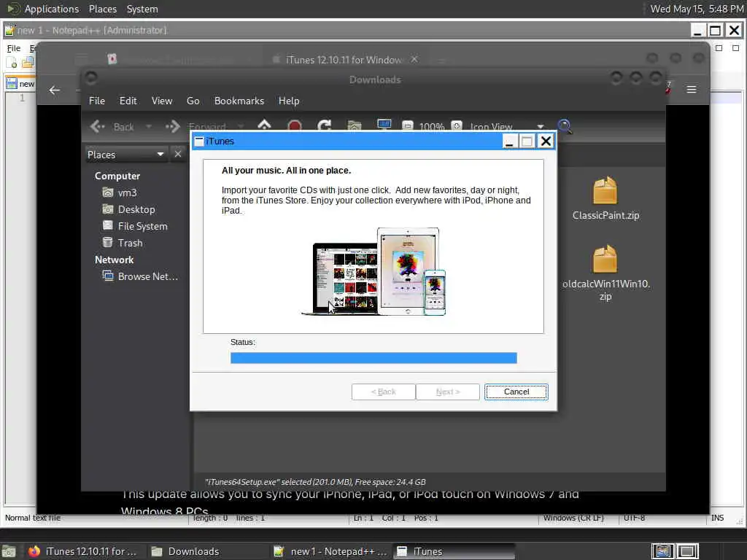Click the Firefox icon in the bottom taskbar

tap(34, 551)
